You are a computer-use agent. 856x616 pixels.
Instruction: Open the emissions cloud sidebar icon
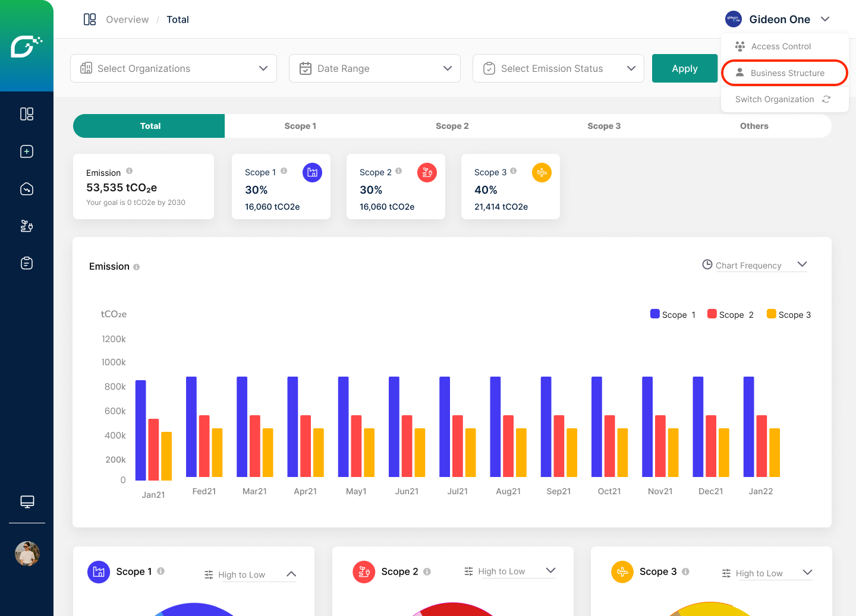click(x=27, y=189)
